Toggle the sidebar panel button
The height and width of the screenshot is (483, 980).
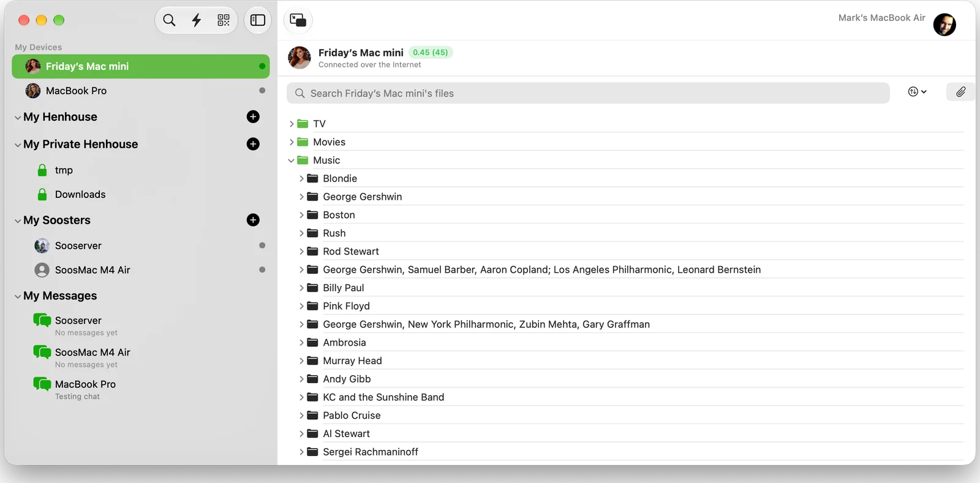click(258, 20)
